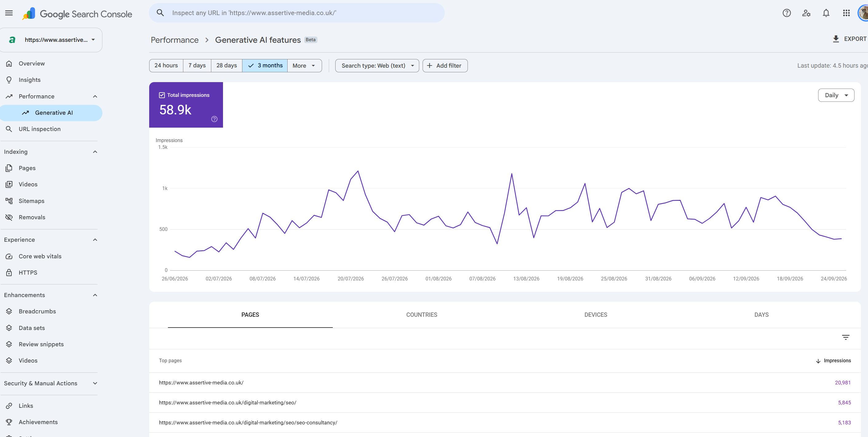The width and height of the screenshot is (868, 437).
Task: Open Enhancements Videos in the sidebar
Action: (x=28, y=360)
